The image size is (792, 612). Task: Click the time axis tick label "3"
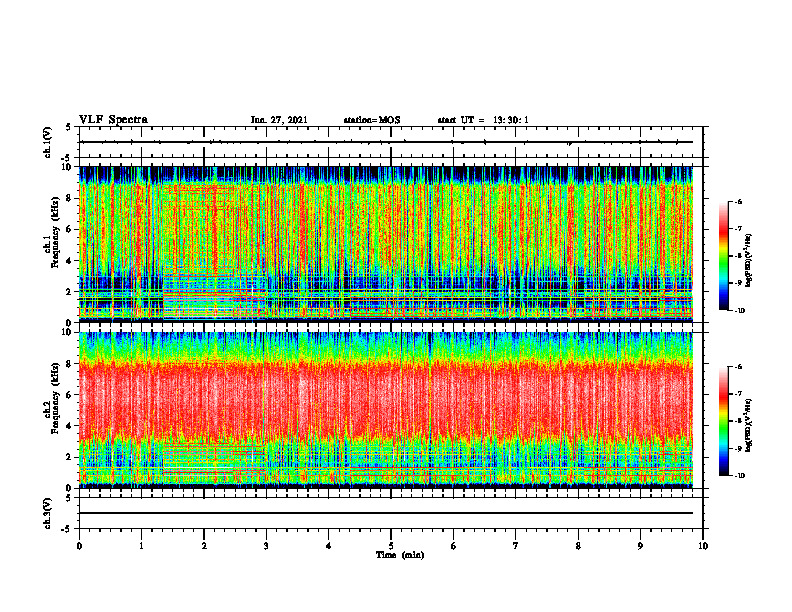pyautogui.click(x=266, y=546)
